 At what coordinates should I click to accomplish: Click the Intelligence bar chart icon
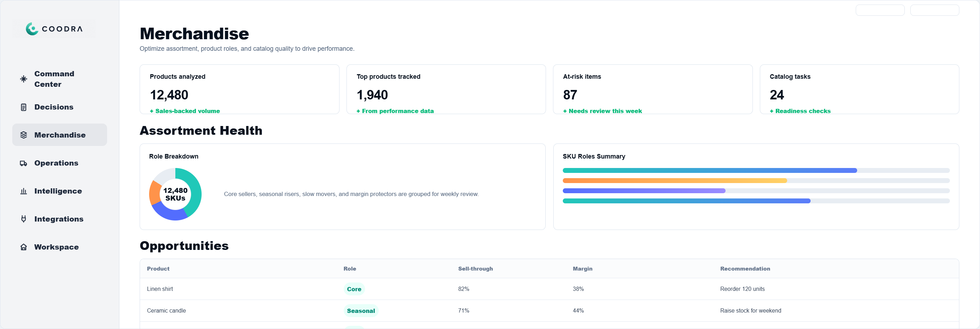pyautogui.click(x=23, y=191)
